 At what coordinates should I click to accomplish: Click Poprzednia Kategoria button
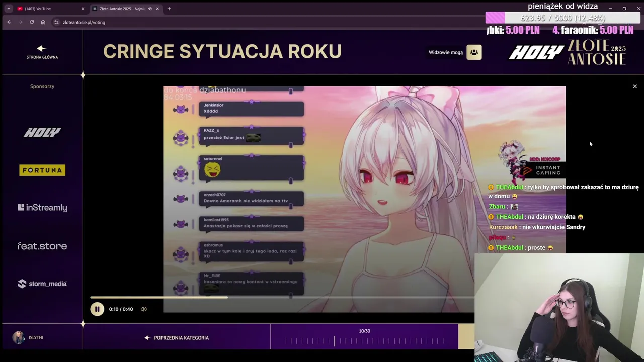click(x=177, y=338)
